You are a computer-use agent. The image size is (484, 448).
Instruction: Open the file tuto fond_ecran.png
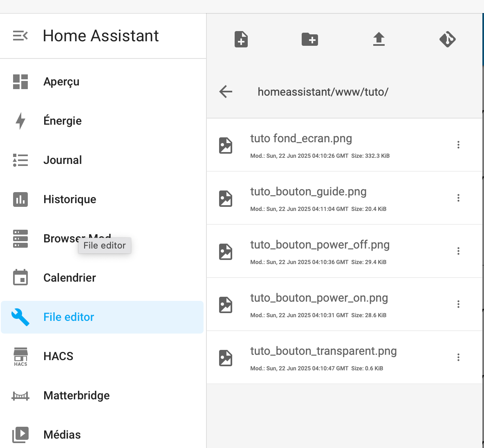301,139
